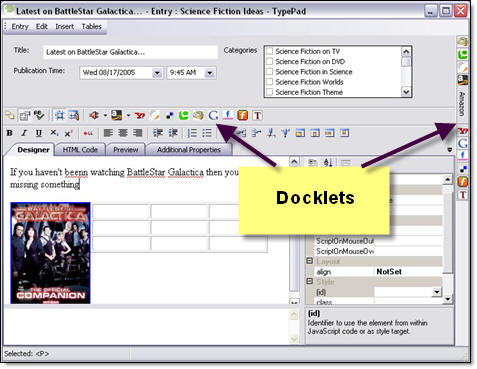Screen dimensions: 477x369
Task: Switch to the HTML Code tab
Action: [x=80, y=150]
